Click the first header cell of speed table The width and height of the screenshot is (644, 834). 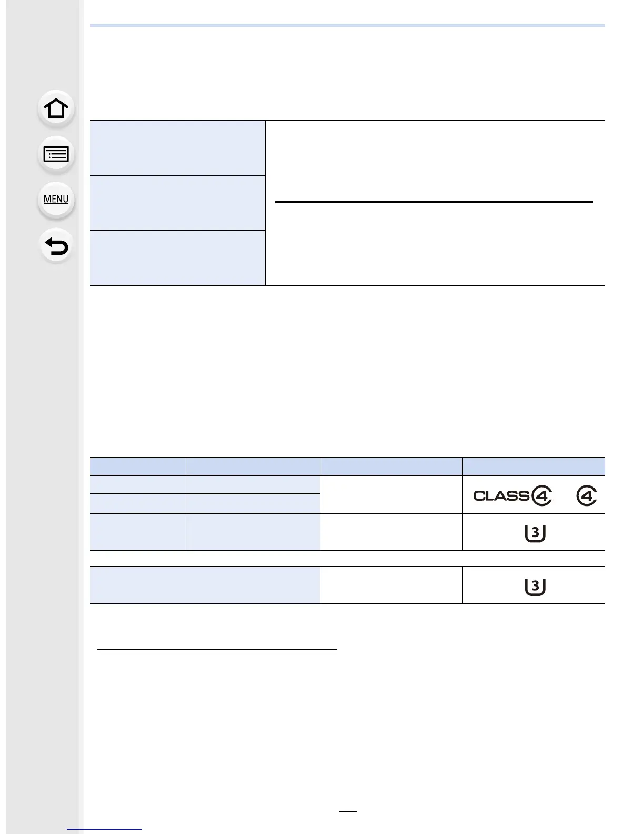(x=138, y=466)
